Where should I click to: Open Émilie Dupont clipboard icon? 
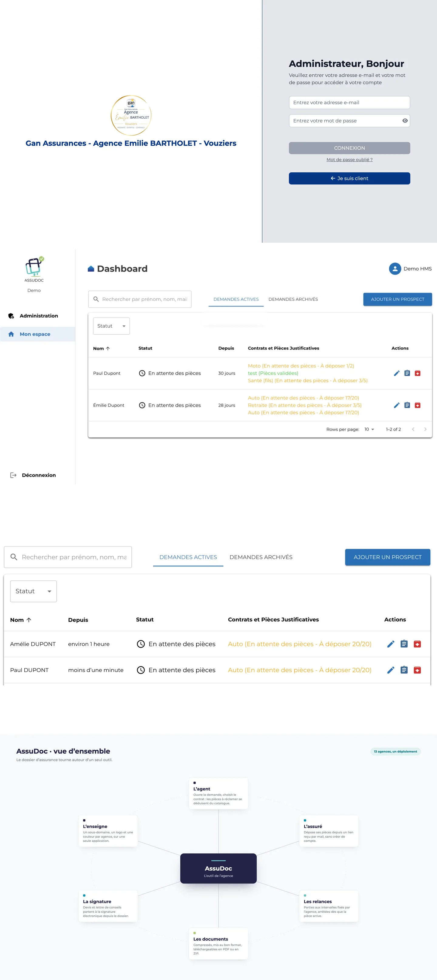point(407,405)
